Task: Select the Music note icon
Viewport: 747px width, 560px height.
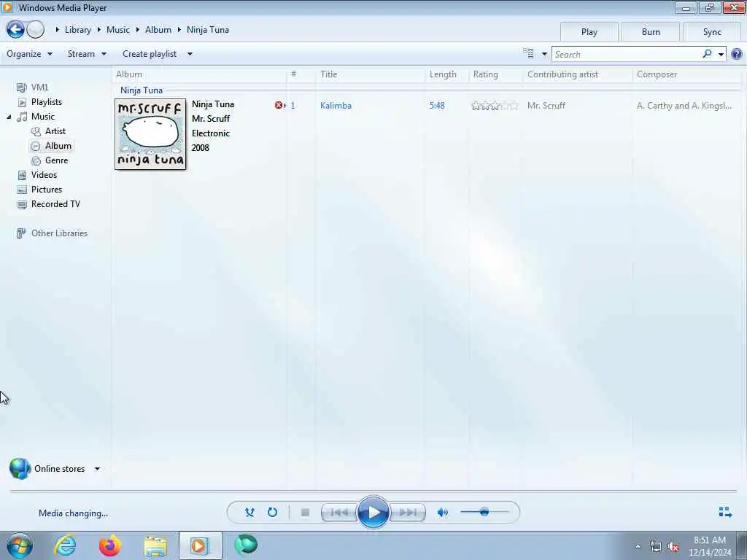Action: coord(22,117)
